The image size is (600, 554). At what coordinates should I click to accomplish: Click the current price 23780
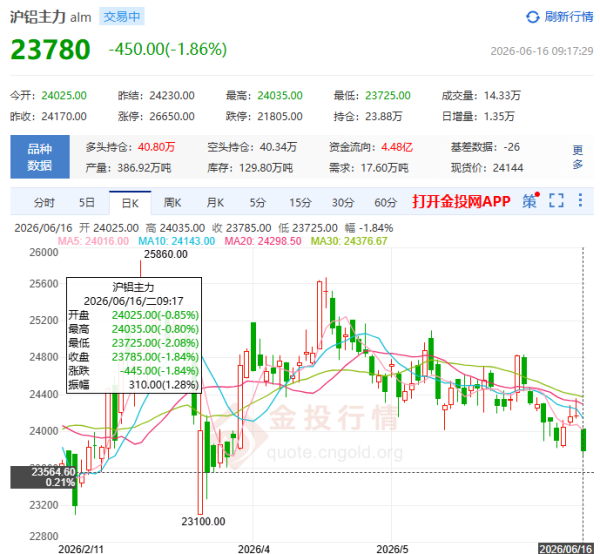click(51, 50)
